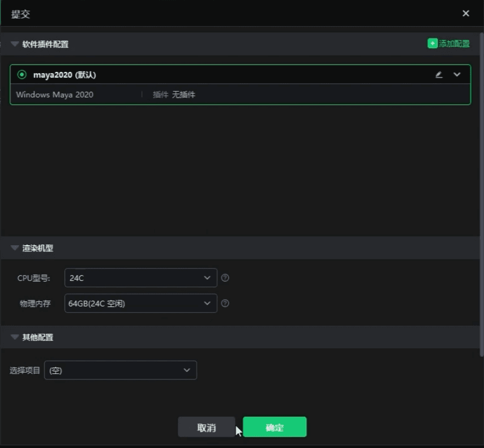Click the 插件 无插件 plugin field
Screen dimensions: 484x448
pyautogui.click(x=174, y=95)
